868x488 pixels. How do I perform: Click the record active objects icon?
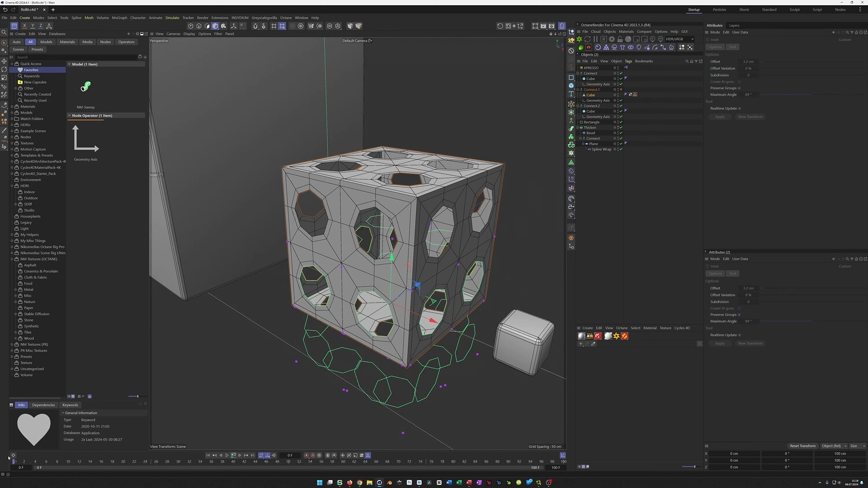307,455
